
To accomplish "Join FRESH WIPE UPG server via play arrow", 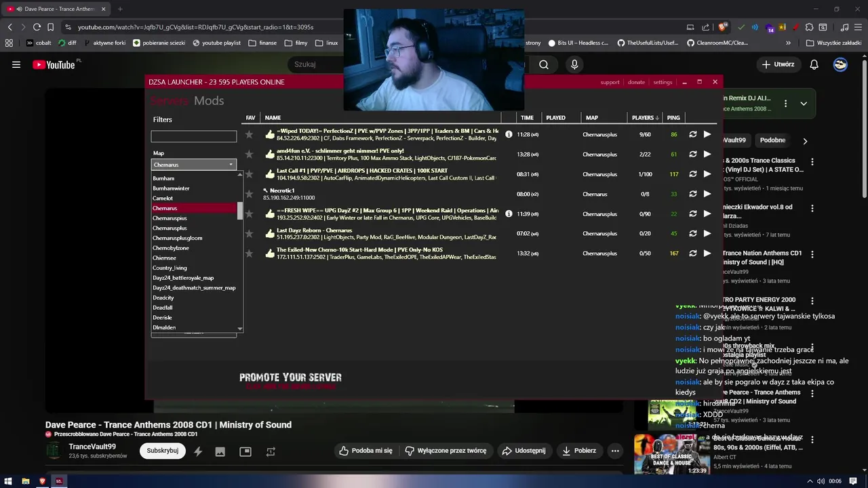I will [707, 213].
